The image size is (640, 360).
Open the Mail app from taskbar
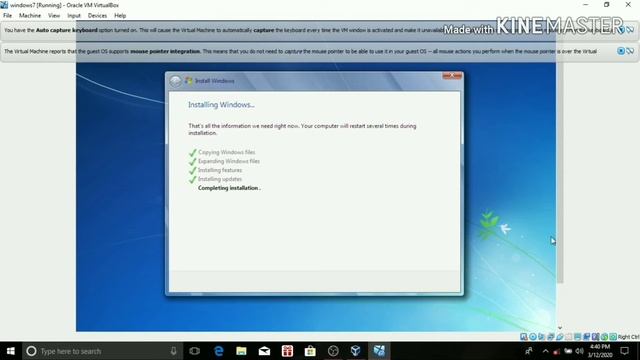click(264, 351)
